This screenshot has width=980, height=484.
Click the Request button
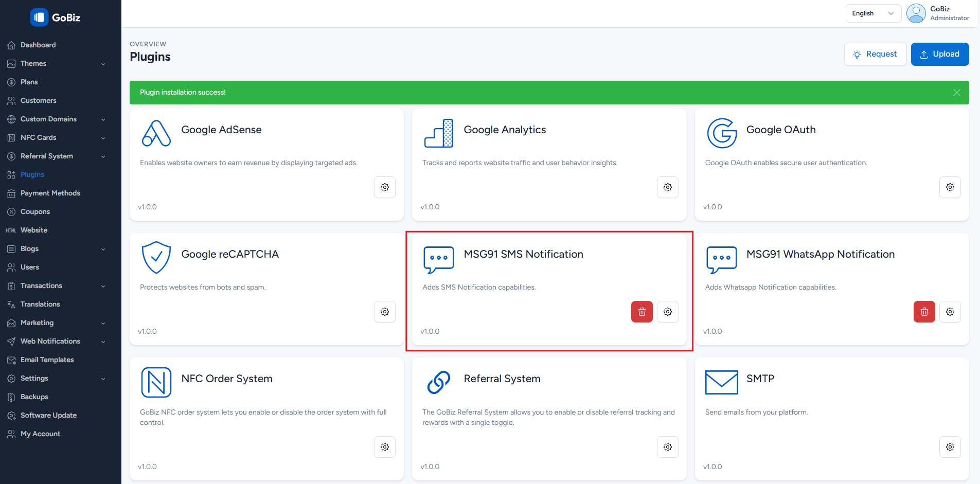pos(875,54)
